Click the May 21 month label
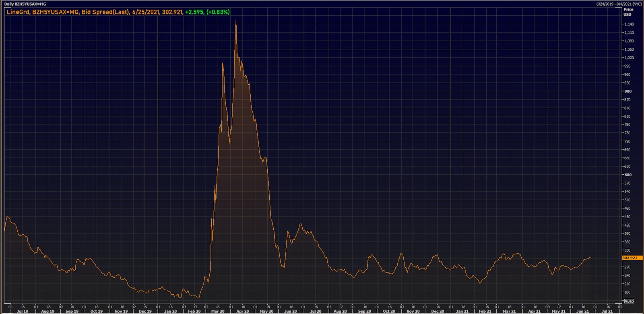The width and height of the screenshot is (644, 314). [x=558, y=311]
